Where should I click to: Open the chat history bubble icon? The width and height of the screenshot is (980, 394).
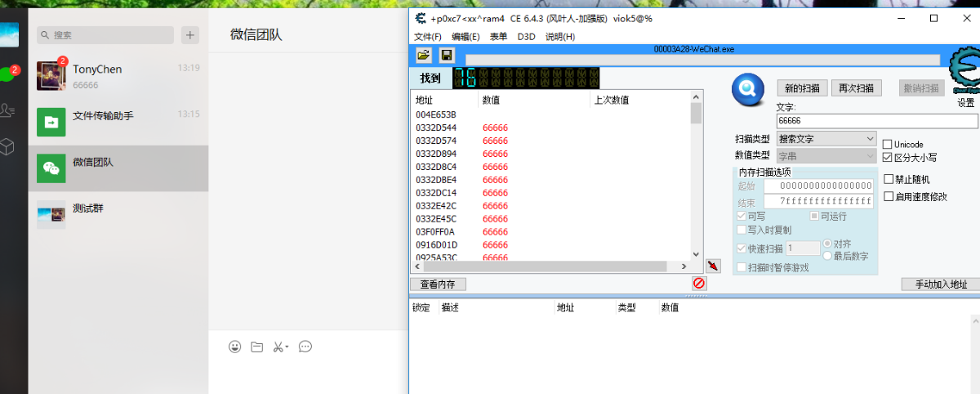point(305,347)
